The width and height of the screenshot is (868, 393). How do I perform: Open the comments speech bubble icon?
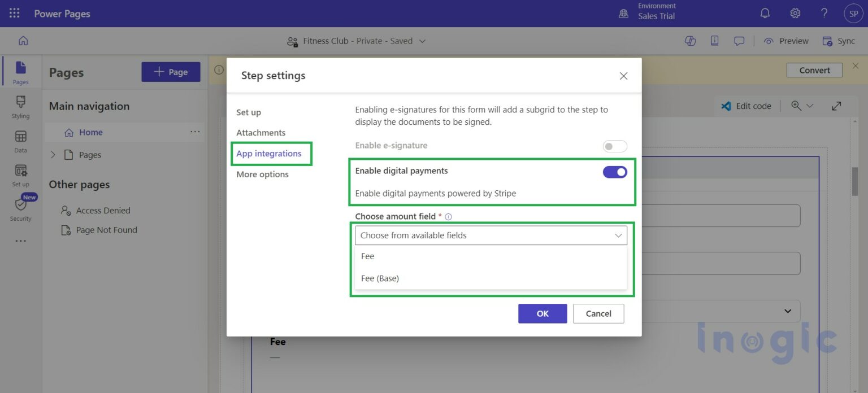point(739,41)
